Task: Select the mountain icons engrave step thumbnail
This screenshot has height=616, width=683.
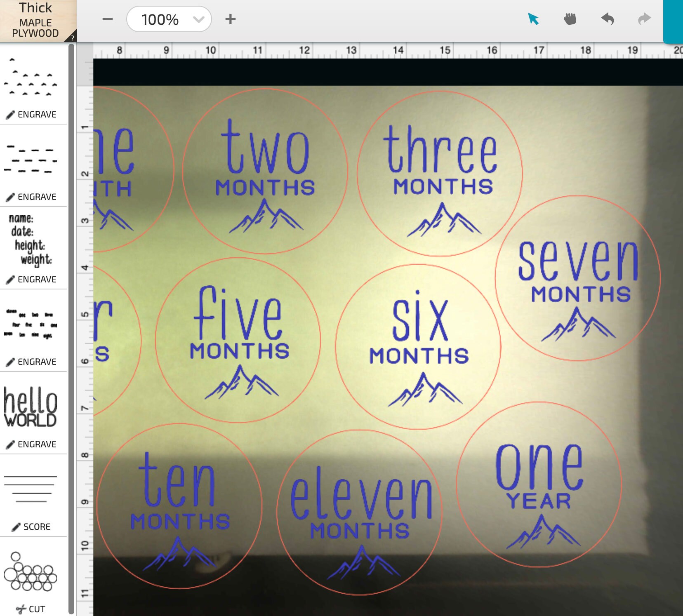Action: click(31, 78)
